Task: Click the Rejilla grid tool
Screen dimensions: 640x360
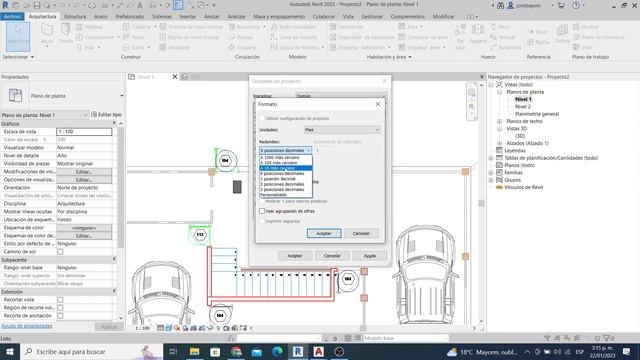Action: pos(538,42)
